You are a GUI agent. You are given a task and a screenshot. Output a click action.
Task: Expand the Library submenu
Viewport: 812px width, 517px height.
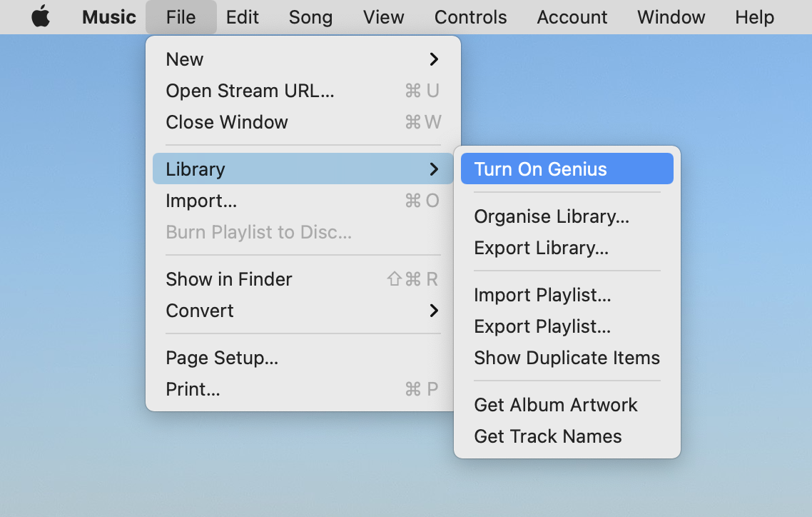tap(303, 169)
